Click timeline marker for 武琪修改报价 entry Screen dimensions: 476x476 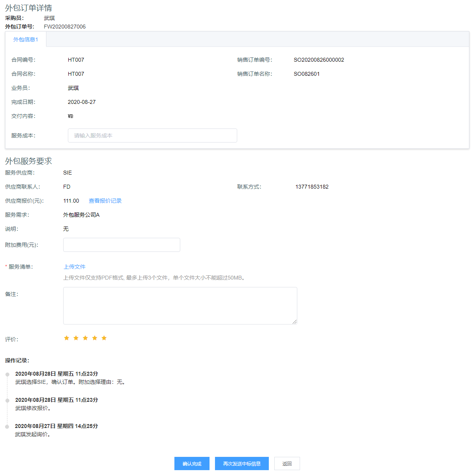coord(7,401)
